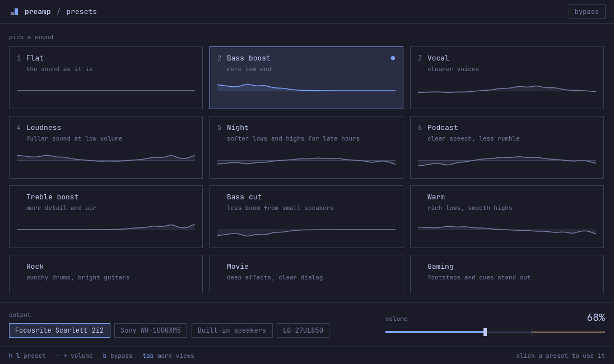Click the preamp app name
614x364 pixels.
point(38,12)
